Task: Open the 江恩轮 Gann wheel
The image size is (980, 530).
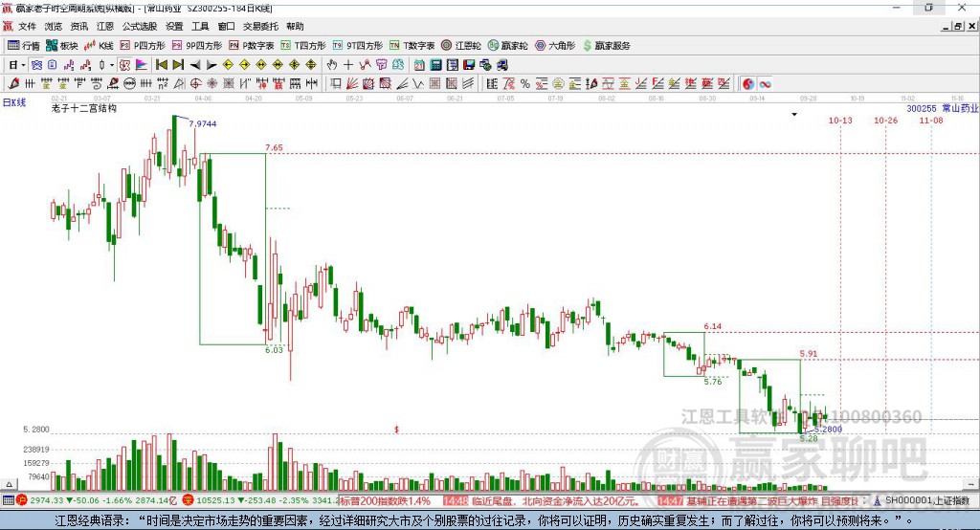Action: [461, 46]
